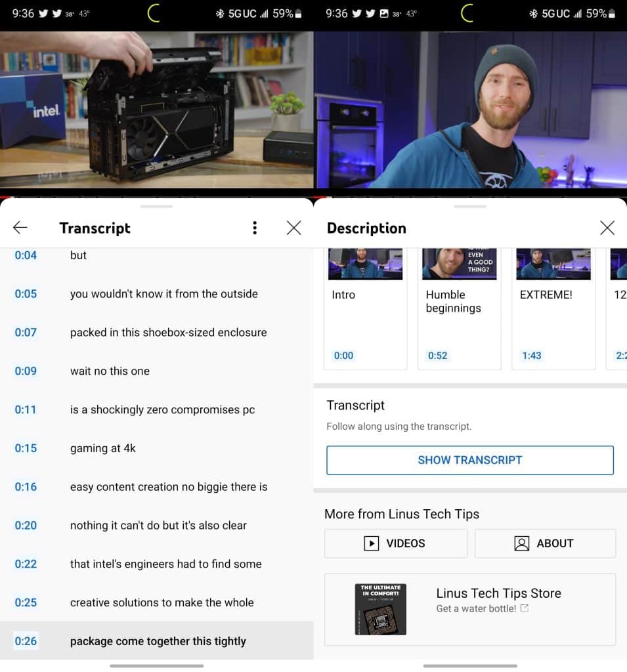
Task: Open the three-dot menu on the Transcript panel
Action: (x=255, y=227)
